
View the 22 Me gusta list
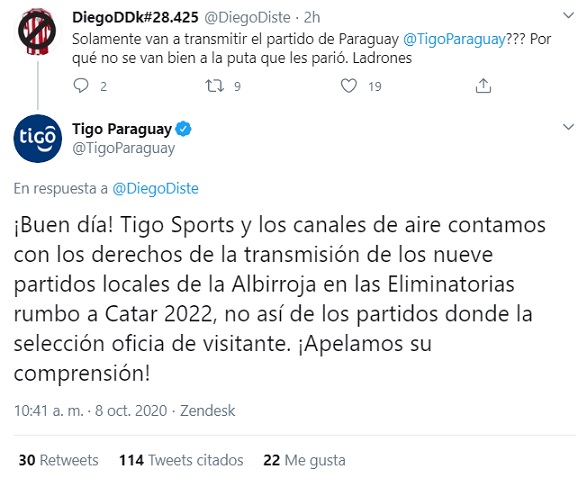tap(304, 460)
